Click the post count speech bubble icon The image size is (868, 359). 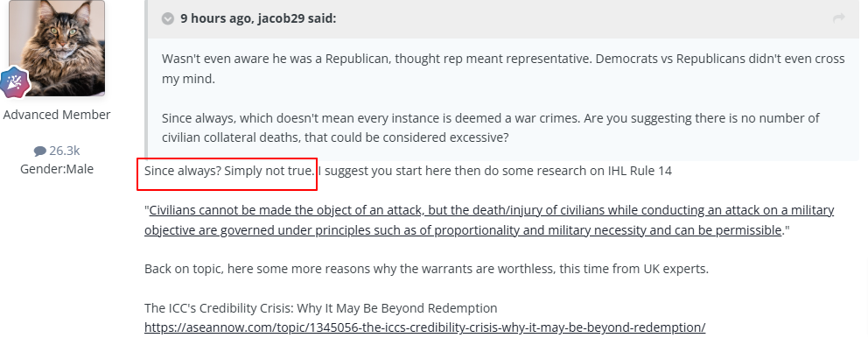pyautogui.click(x=39, y=151)
